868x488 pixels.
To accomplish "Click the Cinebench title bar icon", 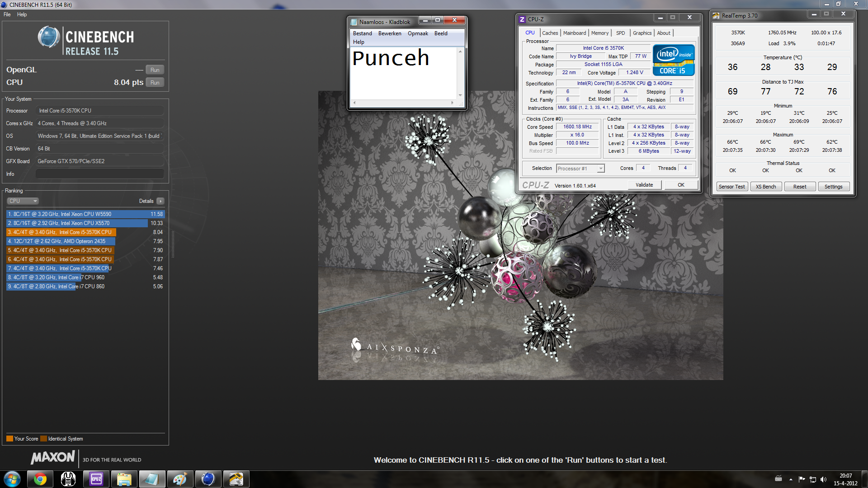I will pos(4,5).
